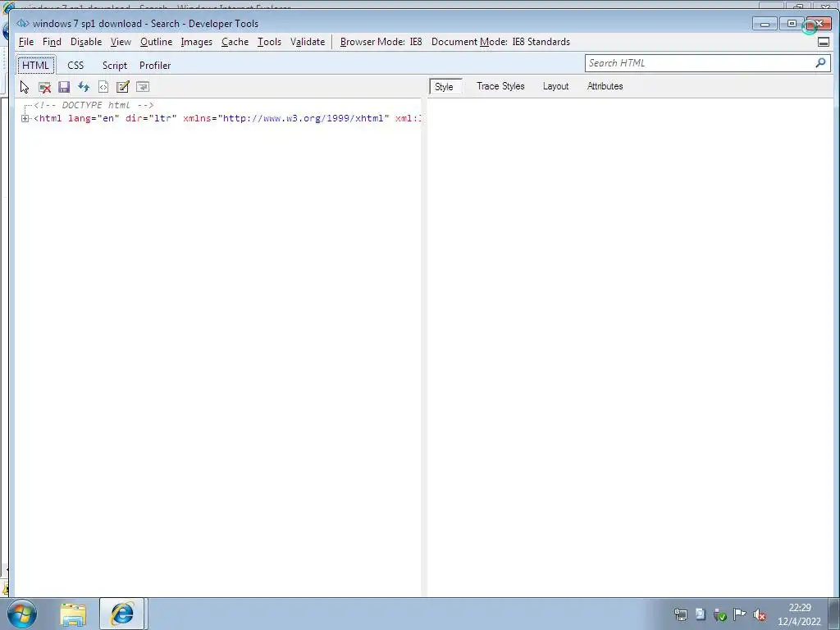Select the Trace Styles pane tab

[501, 86]
